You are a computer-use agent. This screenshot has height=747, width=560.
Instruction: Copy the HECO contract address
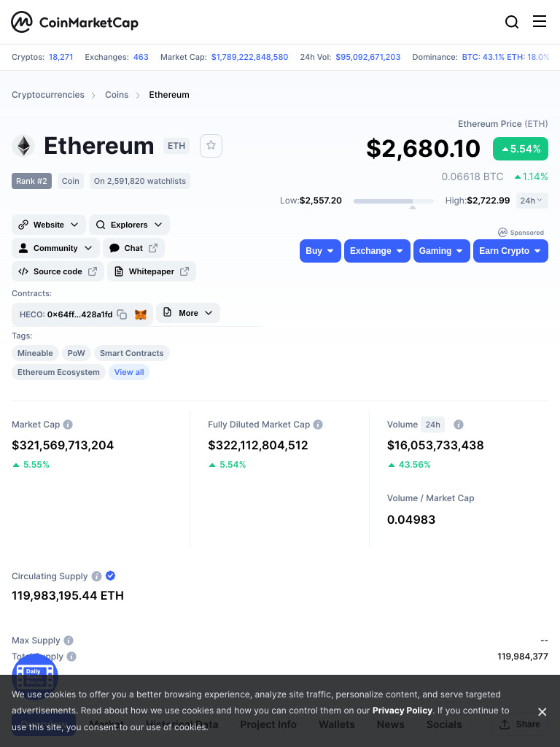tap(122, 314)
